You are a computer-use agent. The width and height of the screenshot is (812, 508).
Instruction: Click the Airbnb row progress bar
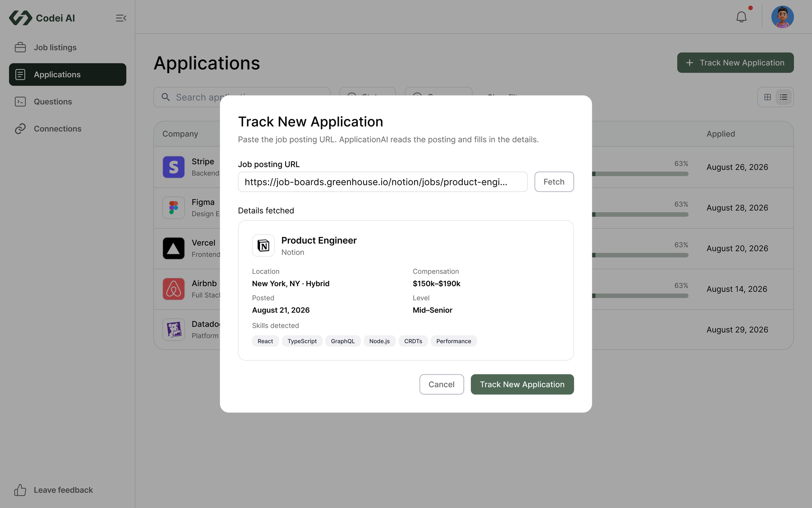click(x=640, y=296)
